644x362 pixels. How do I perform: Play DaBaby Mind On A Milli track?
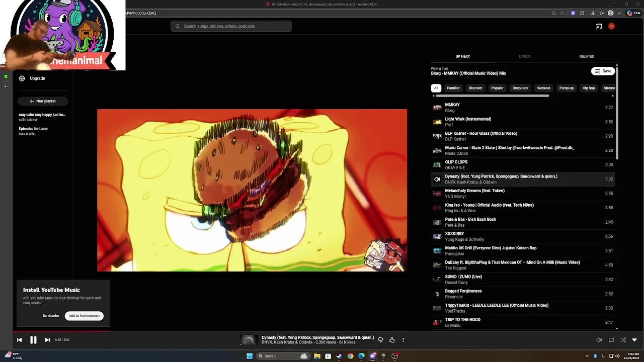pos(523,265)
